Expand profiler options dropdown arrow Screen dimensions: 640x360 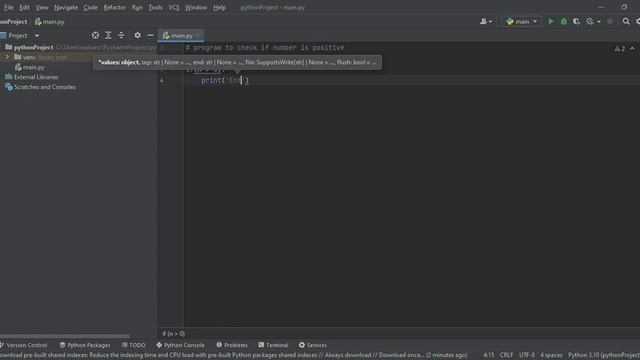tap(599, 22)
